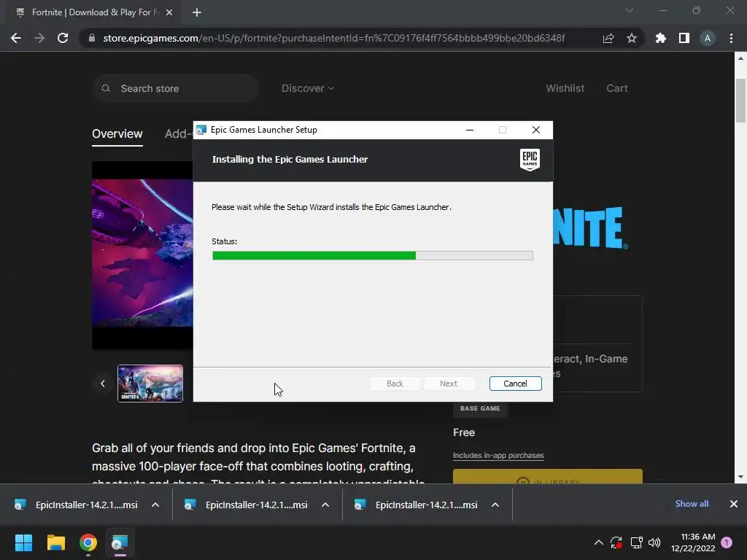This screenshot has height=560, width=747.
Task: Click the Fortnite trailer preview image
Action: [142, 254]
